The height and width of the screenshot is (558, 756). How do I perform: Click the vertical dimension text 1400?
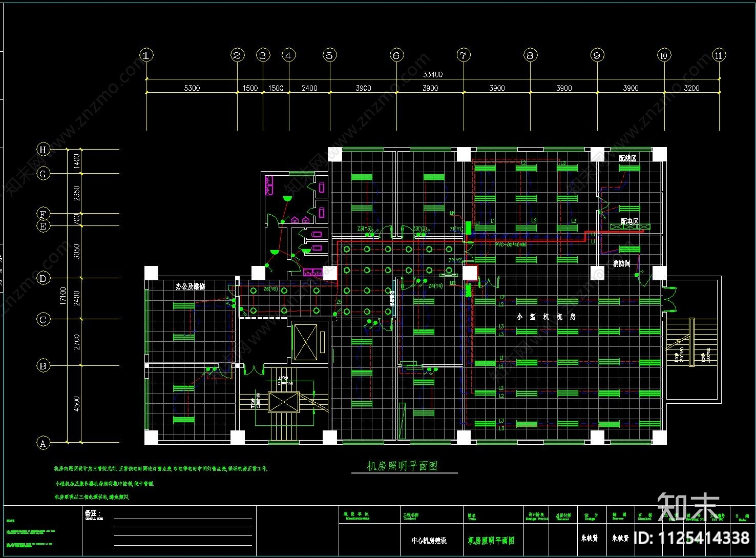pyautogui.click(x=77, y=161)
